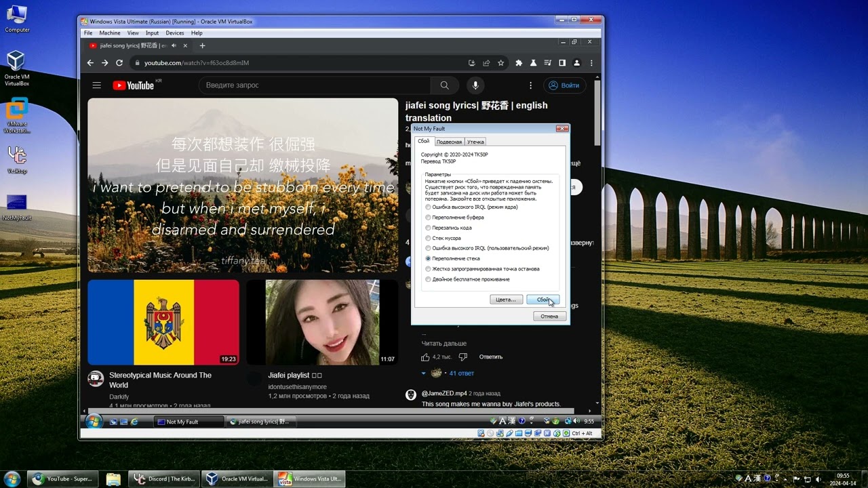Open the media controls icon in toolbar
The width and height of the screenshot is (868, 488).
[x=548, y=63]
